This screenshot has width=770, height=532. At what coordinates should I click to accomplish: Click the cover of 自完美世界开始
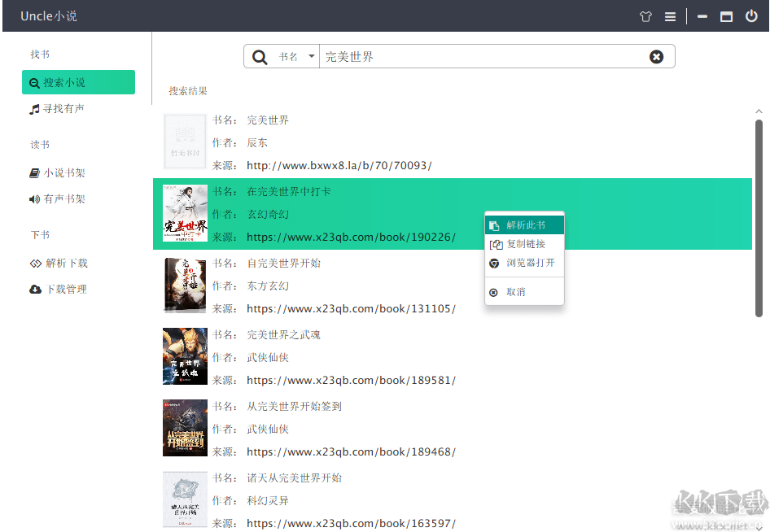click(185, 286)
